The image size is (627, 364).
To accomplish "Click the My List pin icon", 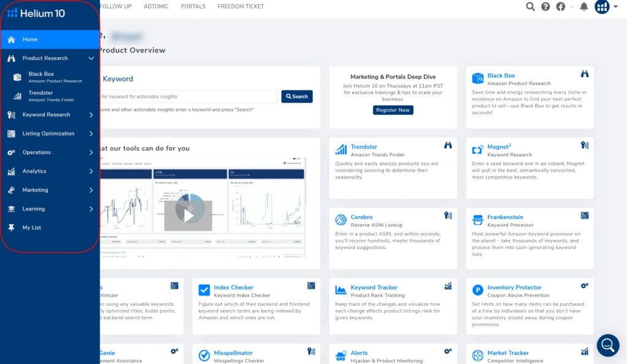I will [x=11, y=228].
